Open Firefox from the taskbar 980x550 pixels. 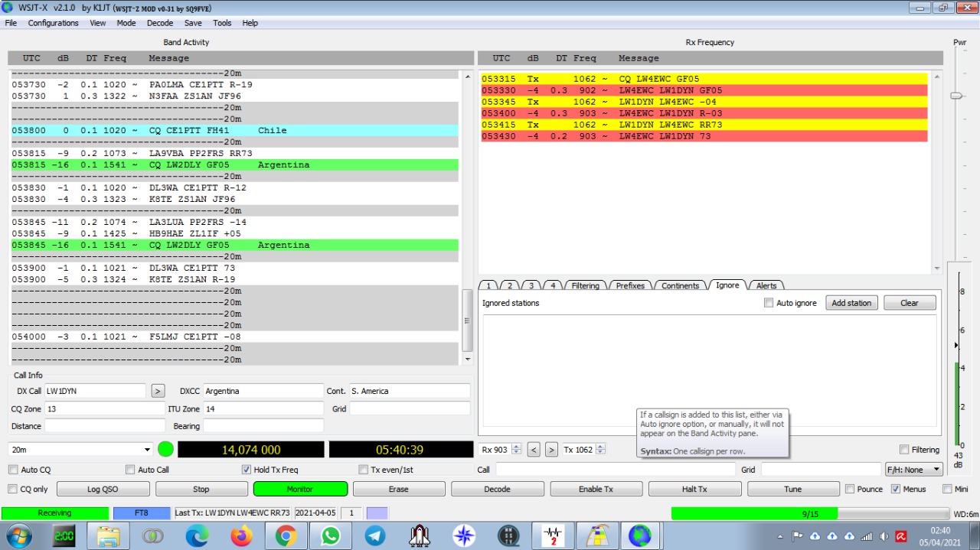(x=241, y=536)
